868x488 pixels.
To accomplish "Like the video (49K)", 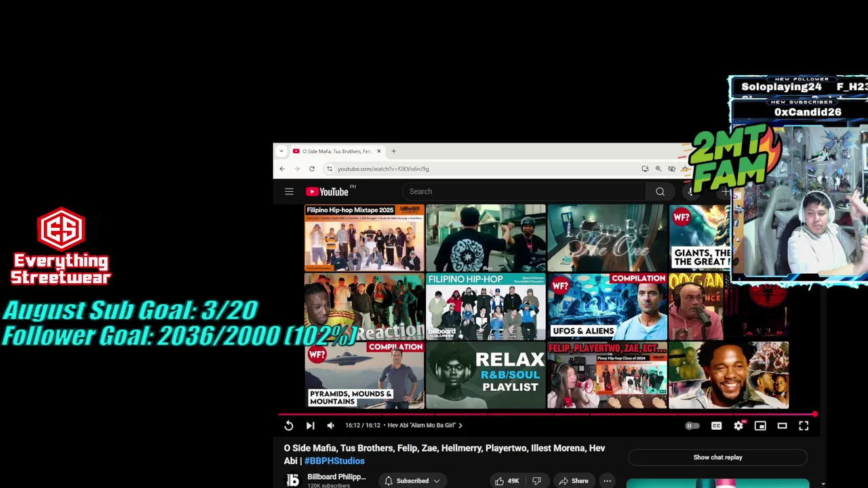I will (507, 481).
